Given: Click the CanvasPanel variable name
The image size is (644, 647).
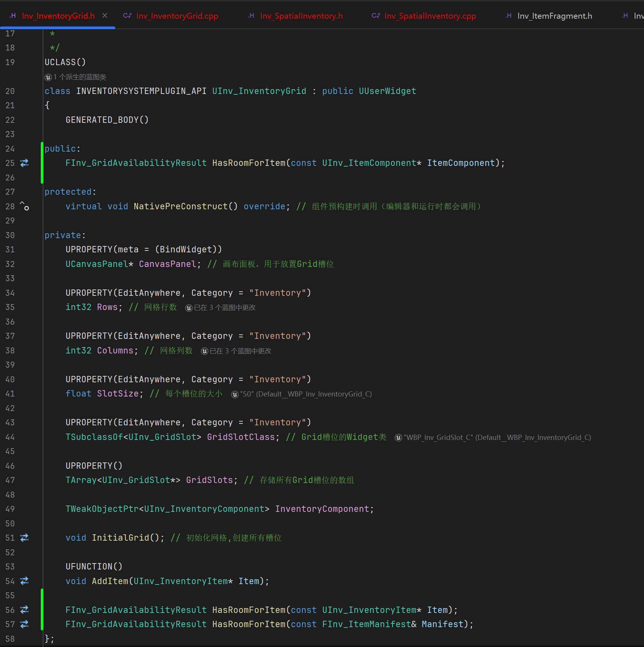Looking at the screenshot, I should [167, 264].
